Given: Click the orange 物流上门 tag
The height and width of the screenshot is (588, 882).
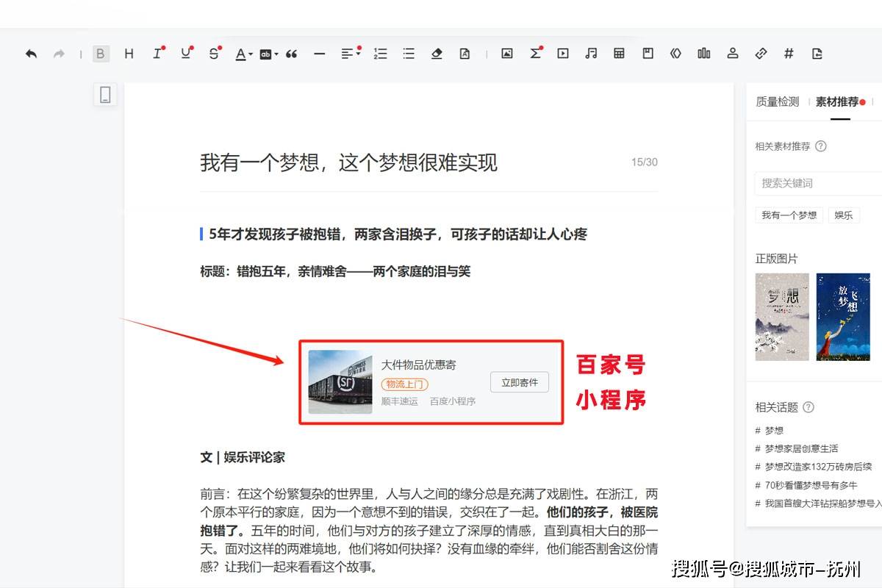Looking at the screenshot, I should pyautogui.click(x=404, y=384).
